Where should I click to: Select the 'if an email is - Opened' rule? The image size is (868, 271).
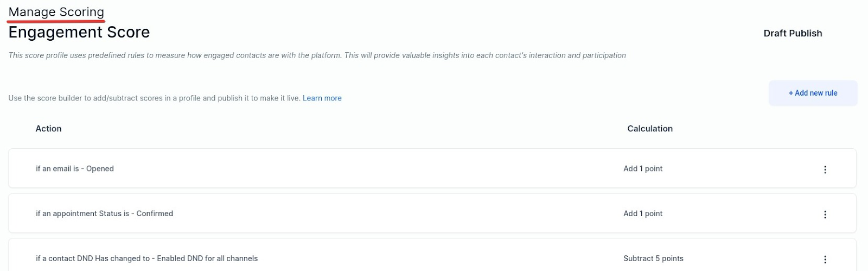[75, 169]
